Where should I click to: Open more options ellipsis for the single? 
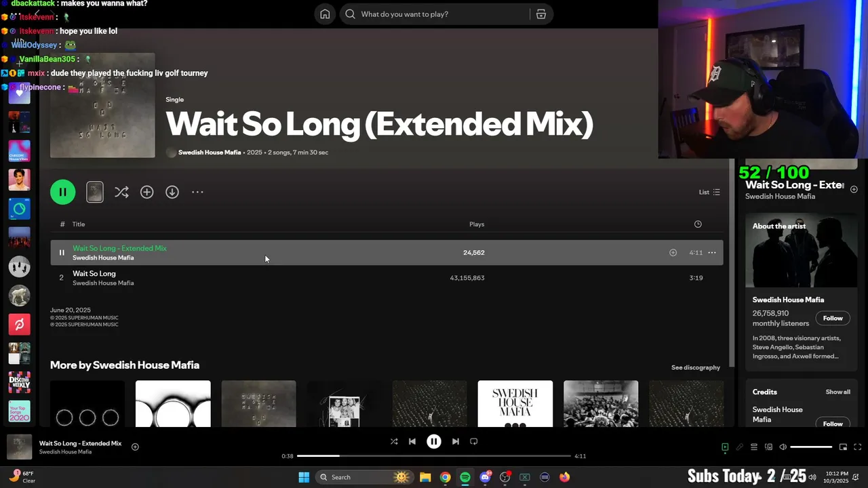tap(197, 192)
